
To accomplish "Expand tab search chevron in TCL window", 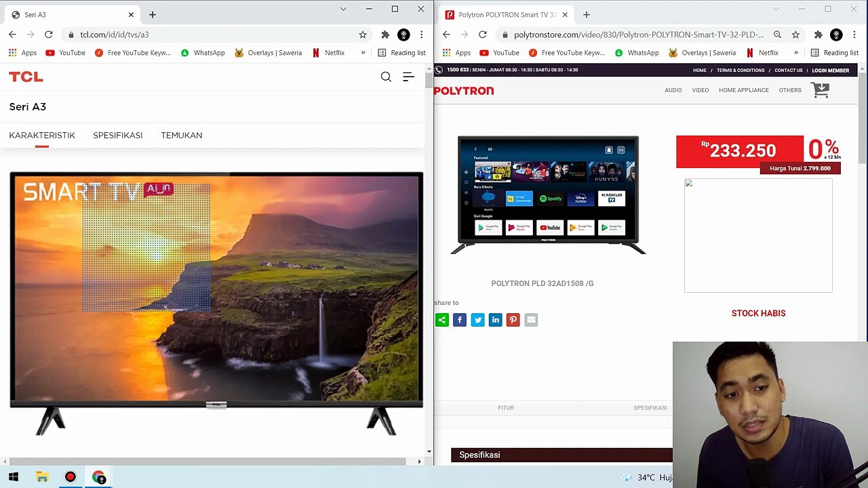I will 343,9.
